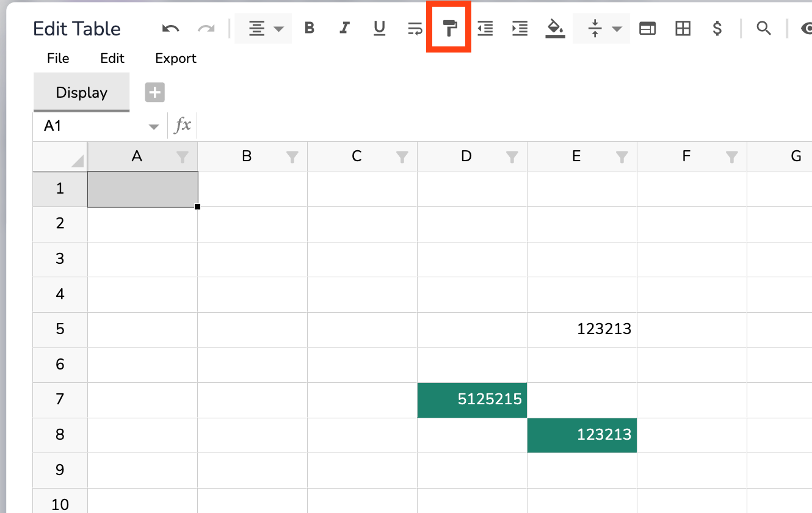
Task: Switch to the Display sheet tab
Action: (x=81, y=92)
